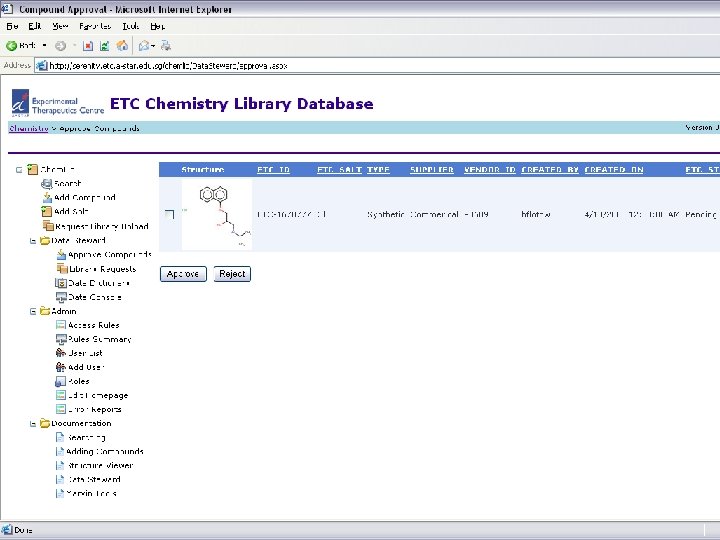Click the browser Back button
720x540 pixels.
tap(21, 45)
